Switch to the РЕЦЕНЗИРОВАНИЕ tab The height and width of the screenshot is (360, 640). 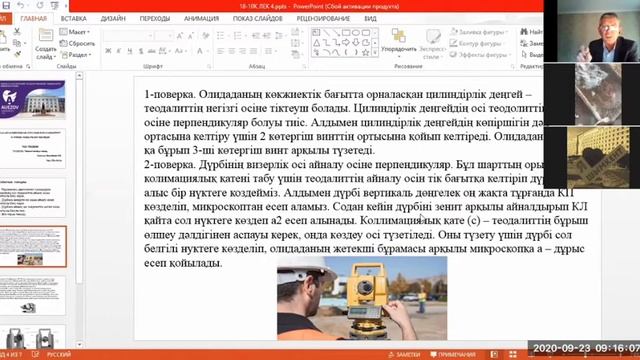(x=323, y=19)
